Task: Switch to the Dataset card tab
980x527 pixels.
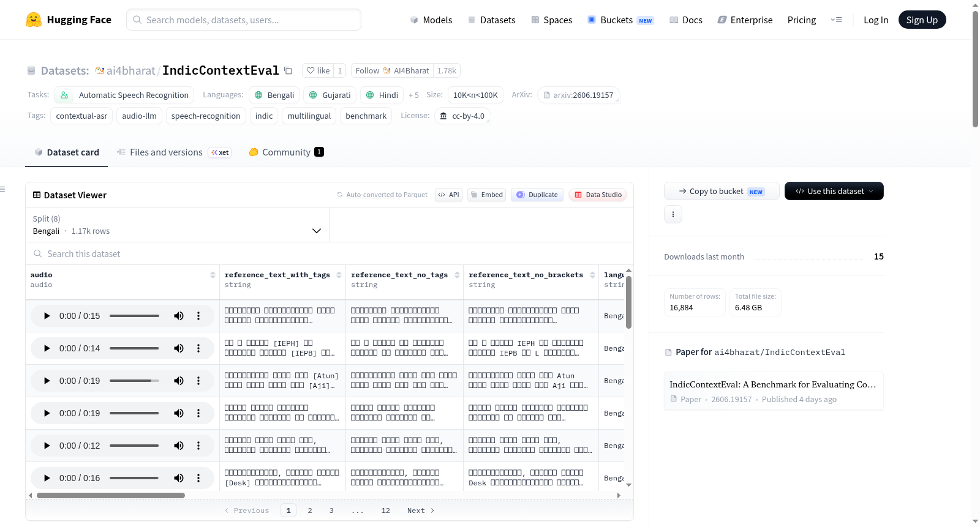Action: pos(67,152)
